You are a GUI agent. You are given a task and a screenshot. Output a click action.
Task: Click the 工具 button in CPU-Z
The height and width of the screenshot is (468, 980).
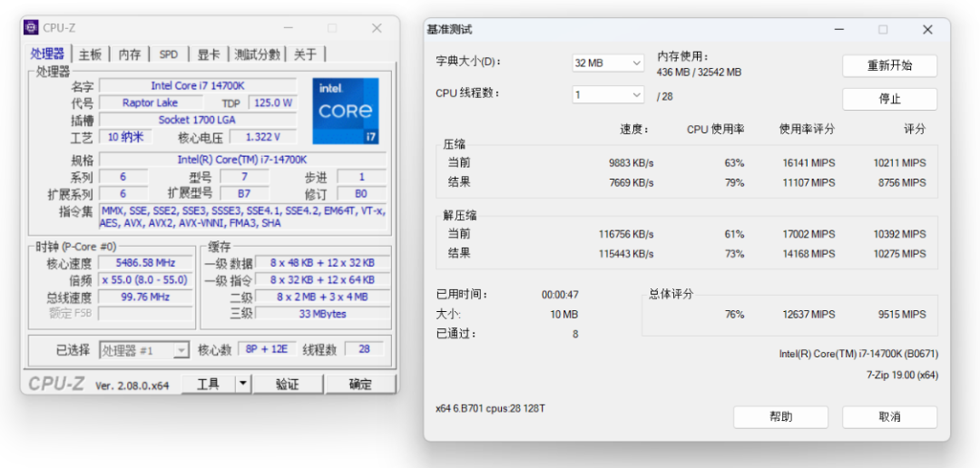tap(208, 385)
